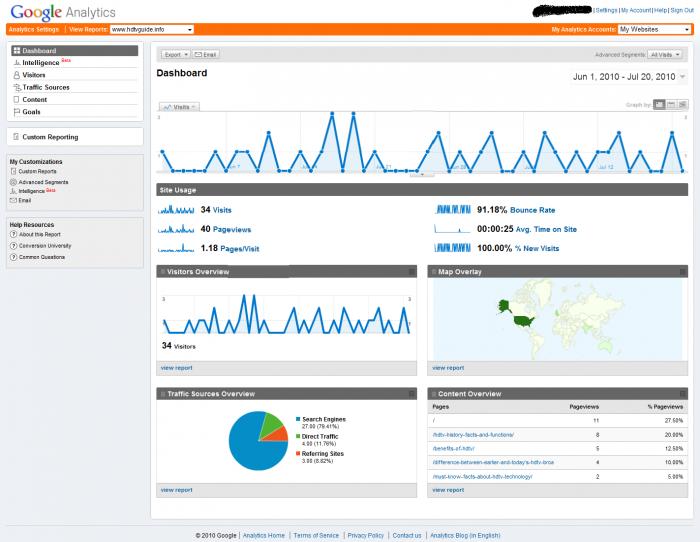Click the Google Analytics logo
This screenshot has height=542, width=700.
coord(63,12)
